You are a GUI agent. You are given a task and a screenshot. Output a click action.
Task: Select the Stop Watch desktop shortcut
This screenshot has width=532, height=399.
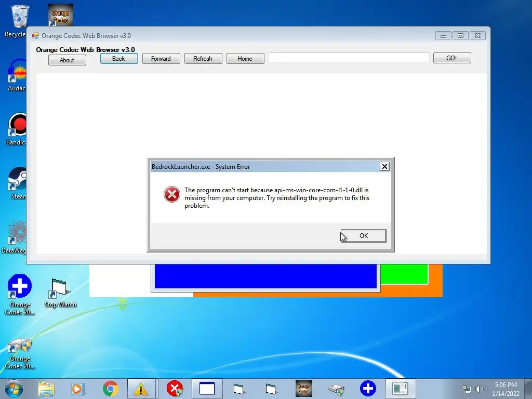tap(60, 293)
